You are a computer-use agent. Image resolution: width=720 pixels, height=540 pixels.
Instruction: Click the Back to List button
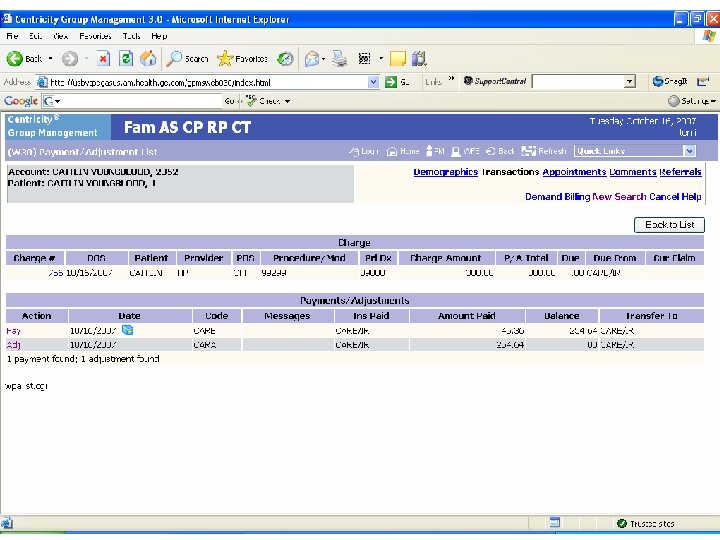click(669, 225)
